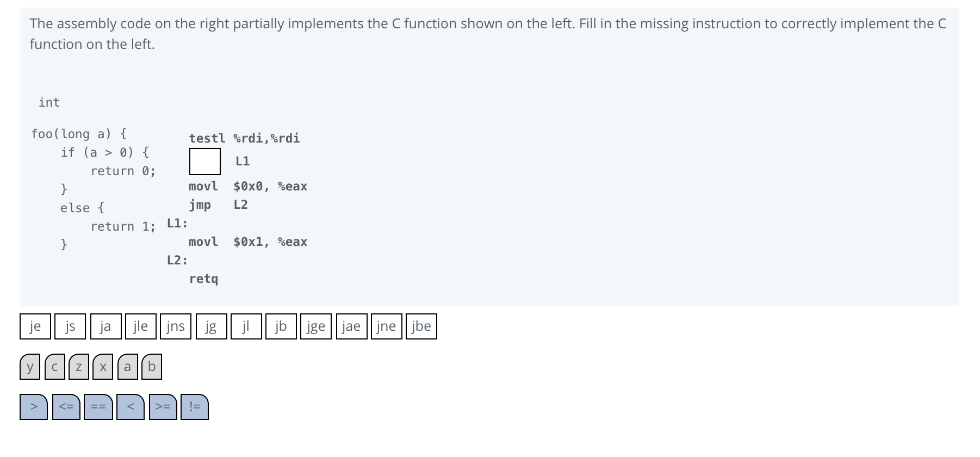Select the 'jns' instruction tile
The width and height of the screenshot is (980, 457).
pos(176,326)
